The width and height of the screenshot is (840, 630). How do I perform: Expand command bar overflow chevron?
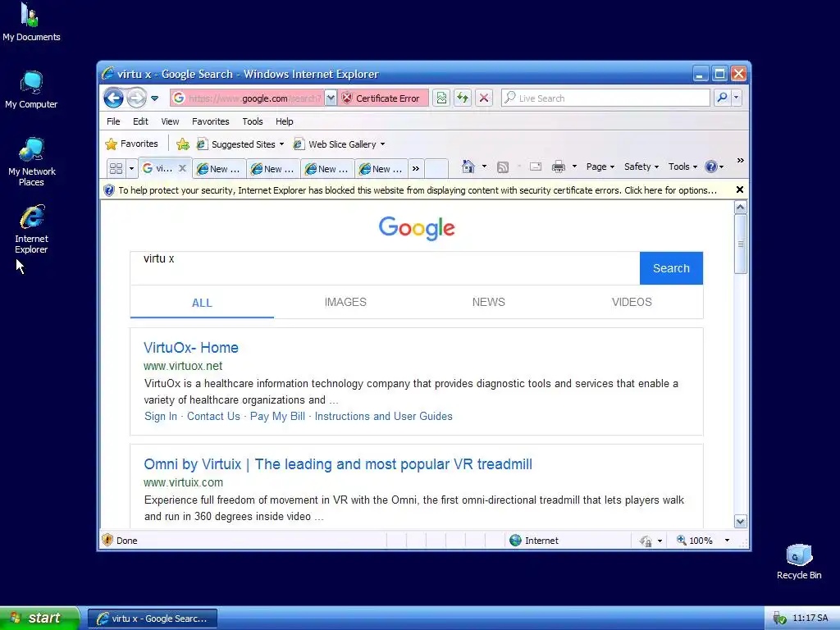pyautogui.click(x=741, y=160)
